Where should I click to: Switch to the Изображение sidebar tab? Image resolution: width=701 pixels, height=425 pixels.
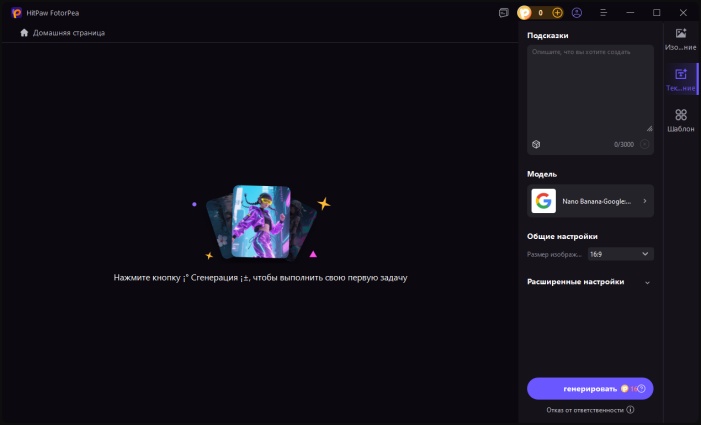click(681, 39)
